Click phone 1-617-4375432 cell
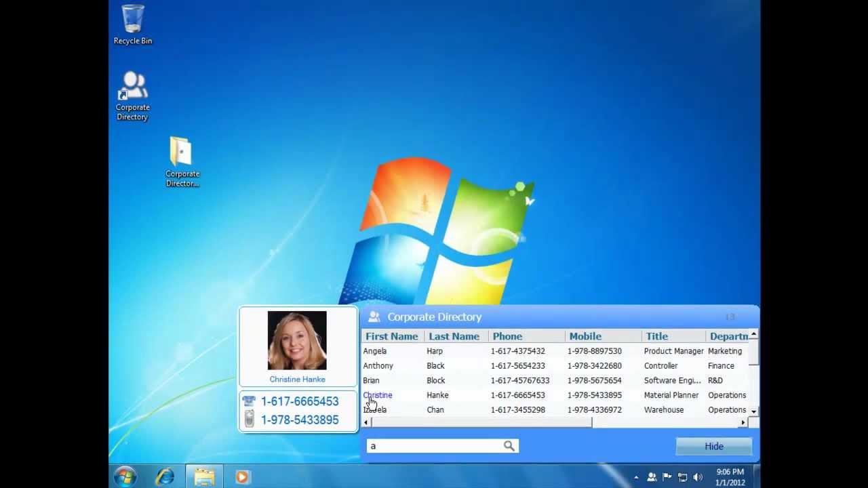Screen dimensions: 868x488 click(x=518, y=351)
